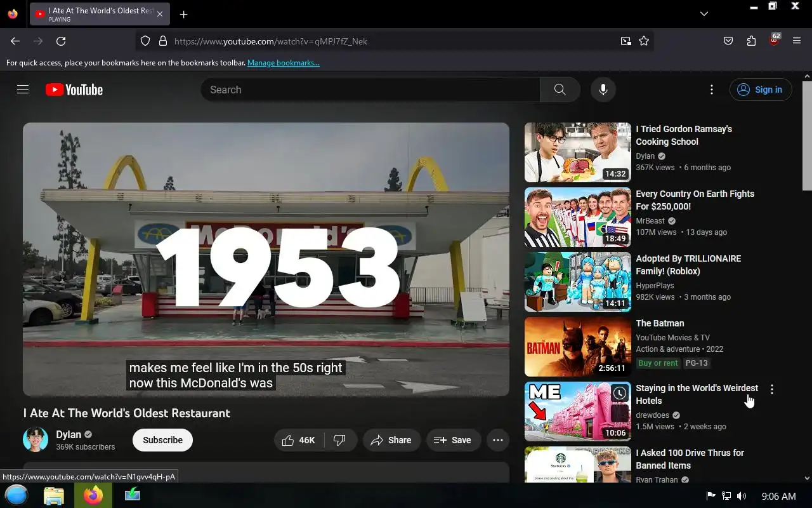The width and height of the screenshot is (812, 508).
Task: Click Staying in the World's Weirdest Hotels title
Action: pos(697,394)
